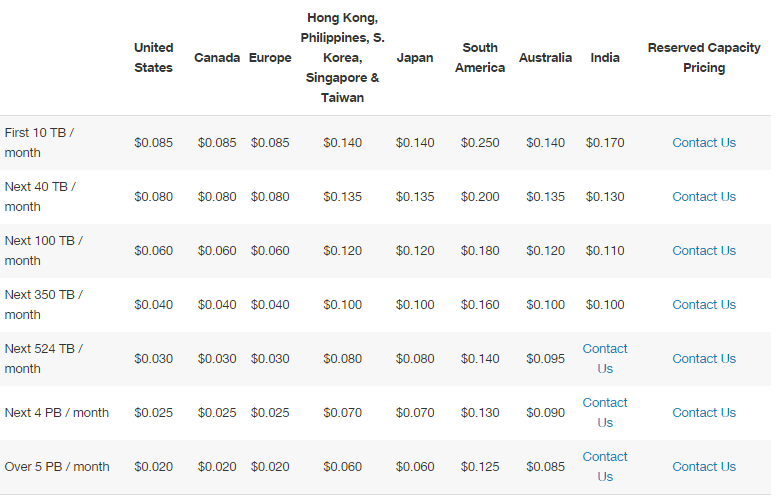
Task: Click the First 10 TB / month row label
Action: [39, 143]
